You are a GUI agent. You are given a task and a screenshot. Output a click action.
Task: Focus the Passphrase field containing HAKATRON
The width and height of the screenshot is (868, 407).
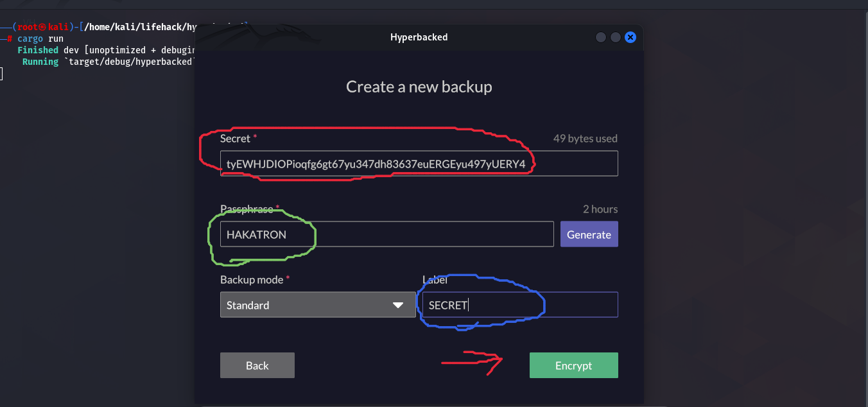point(386,234)
